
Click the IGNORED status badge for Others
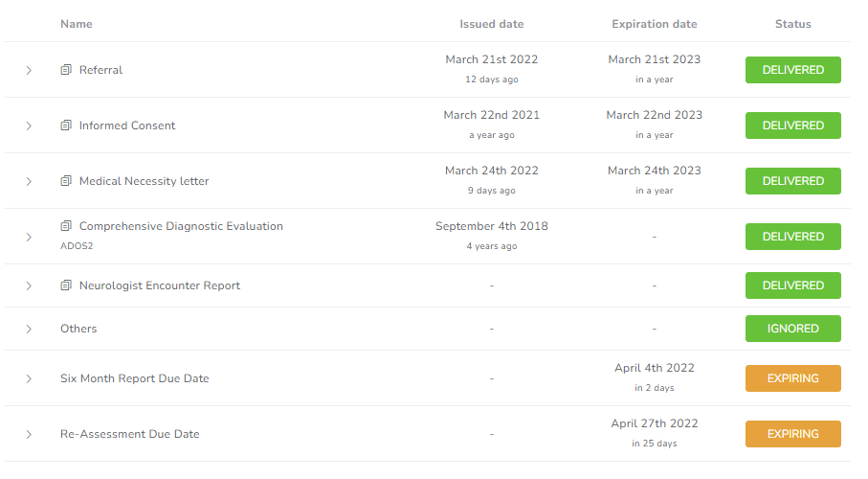click(x=792, y=329)
